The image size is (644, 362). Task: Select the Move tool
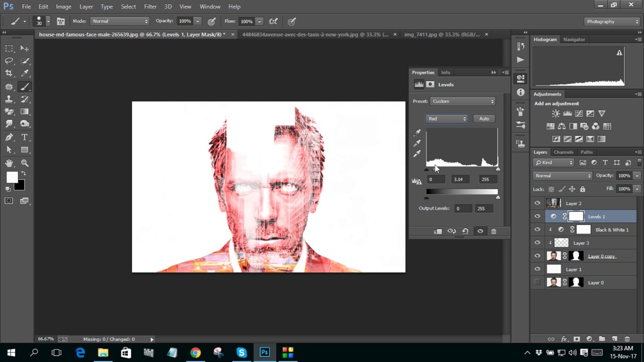tap(25, 48)
